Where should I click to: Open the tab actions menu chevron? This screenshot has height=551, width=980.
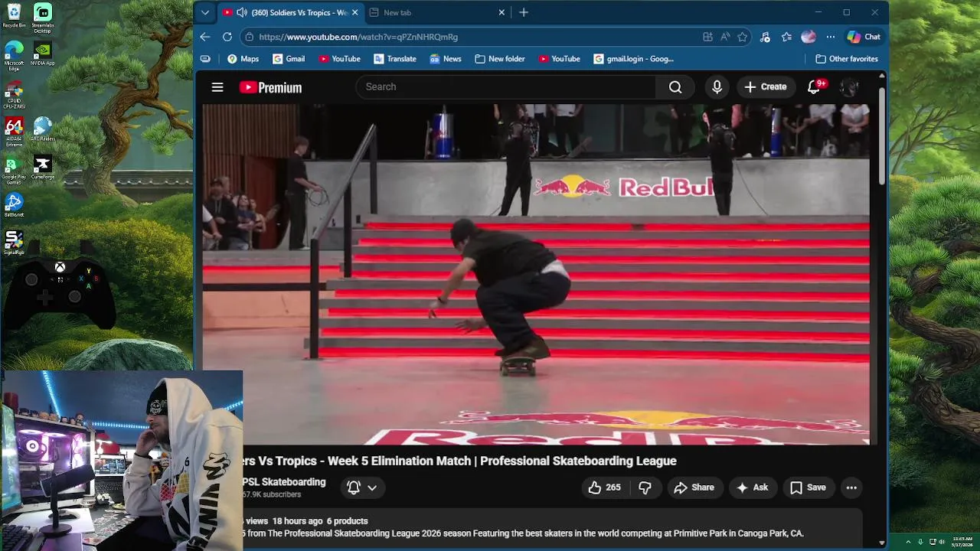[205, 12]
